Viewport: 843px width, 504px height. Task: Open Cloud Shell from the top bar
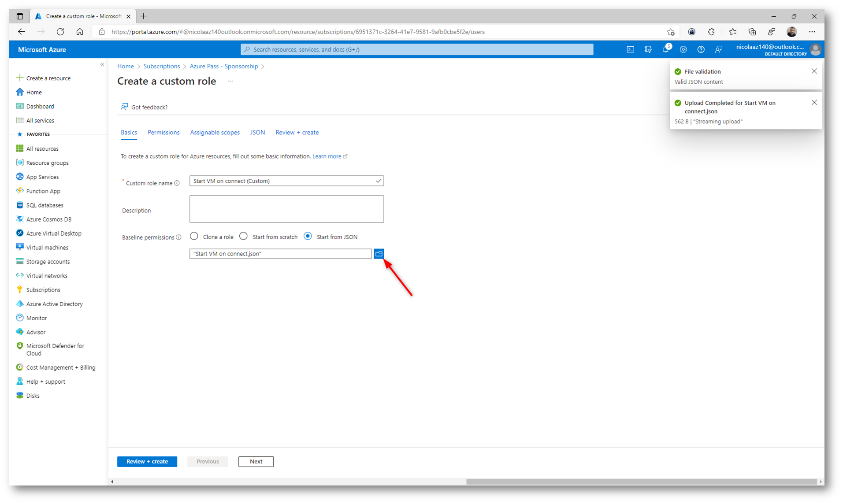pos(630,49)
